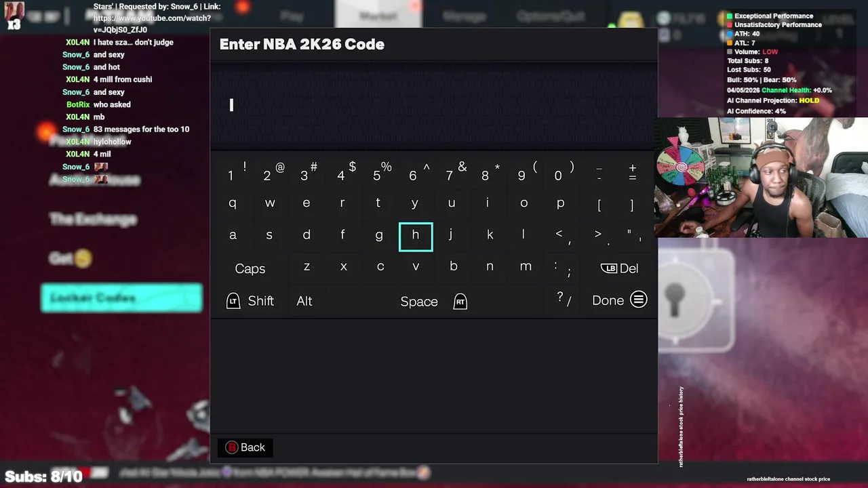Viewport: 868px width, 488px height.
Task: Tap the minus / underscore key
Action: click(599, 172)
